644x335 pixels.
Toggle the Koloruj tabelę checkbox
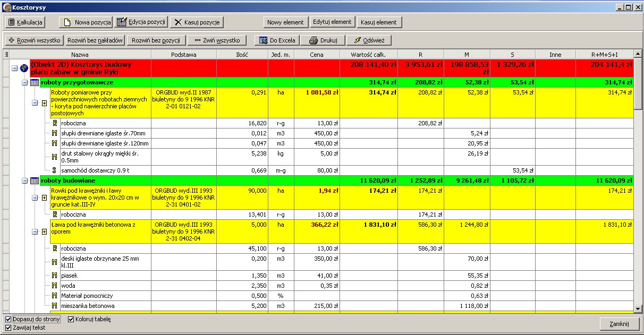pos(72,320)
